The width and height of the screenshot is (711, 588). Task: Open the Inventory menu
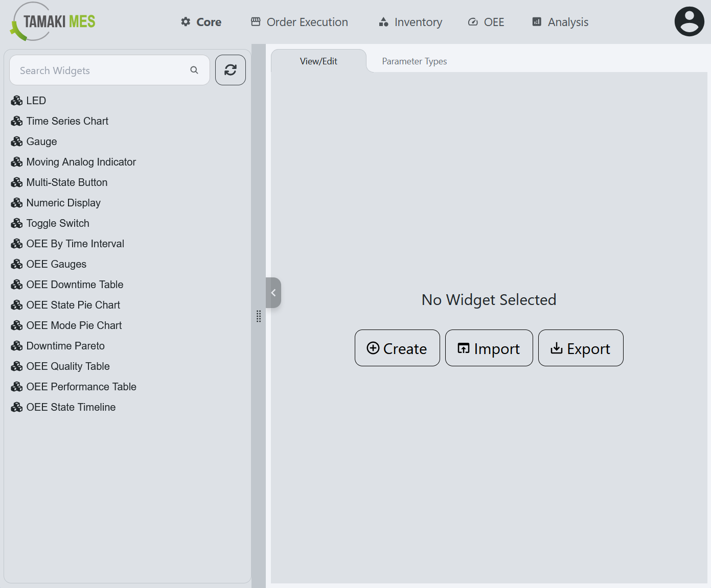(410, 22)
